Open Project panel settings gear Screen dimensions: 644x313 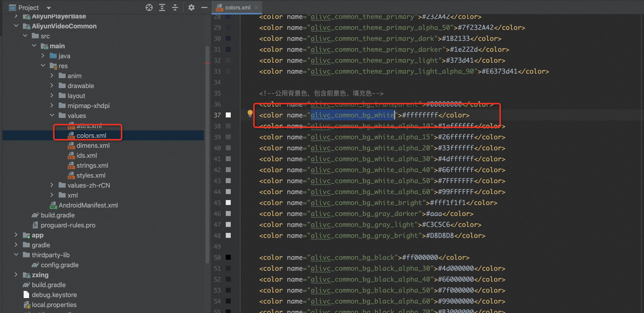(x=191, y=7)
